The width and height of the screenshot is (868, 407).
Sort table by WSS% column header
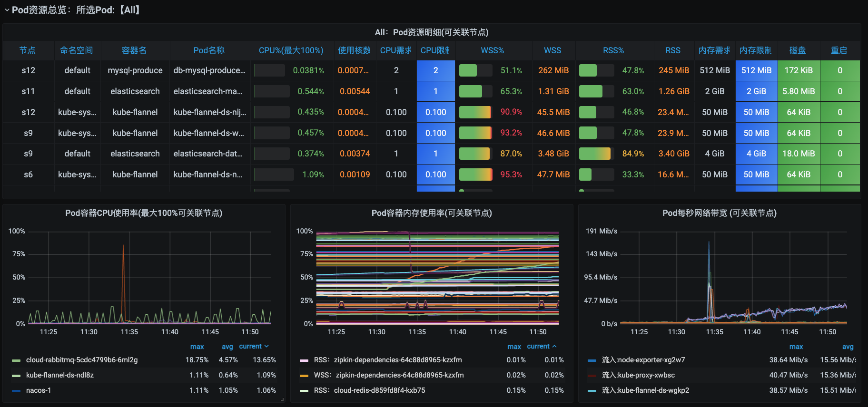coord(493,50)
